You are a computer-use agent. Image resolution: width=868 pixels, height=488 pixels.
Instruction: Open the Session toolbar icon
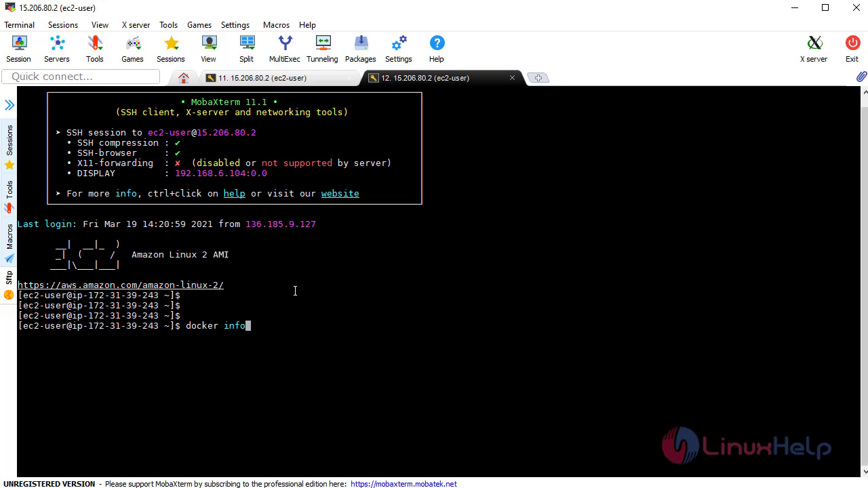click(18, 49)
